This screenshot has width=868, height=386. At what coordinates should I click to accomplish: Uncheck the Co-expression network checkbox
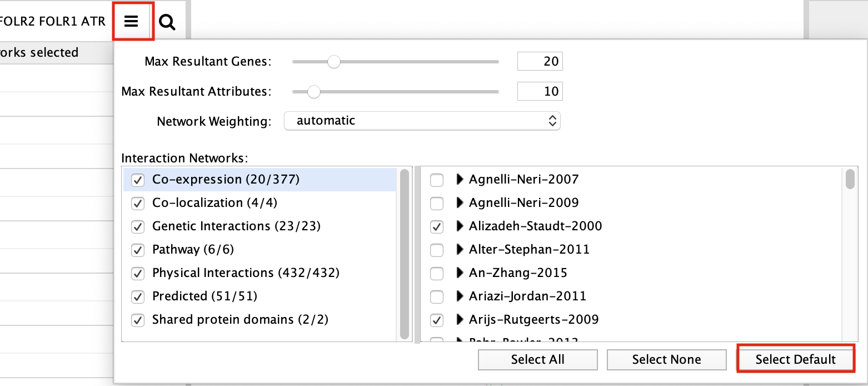[138, 180]
